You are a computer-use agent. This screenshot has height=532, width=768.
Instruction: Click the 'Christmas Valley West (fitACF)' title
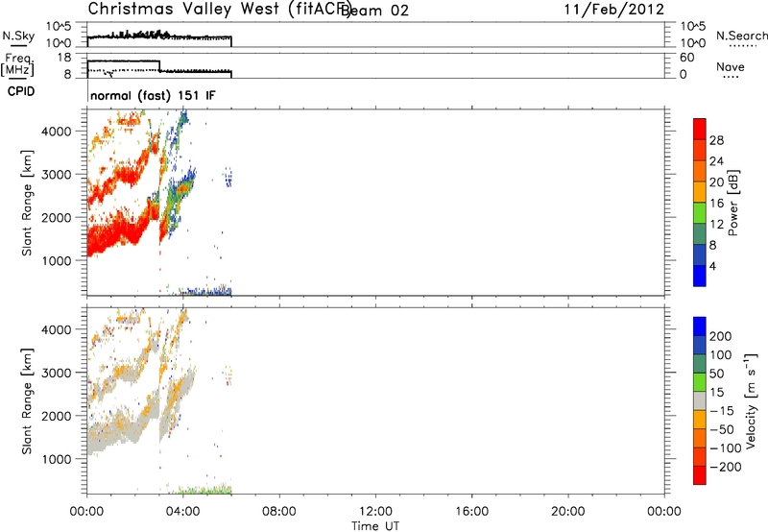click(x=219, y=10)
